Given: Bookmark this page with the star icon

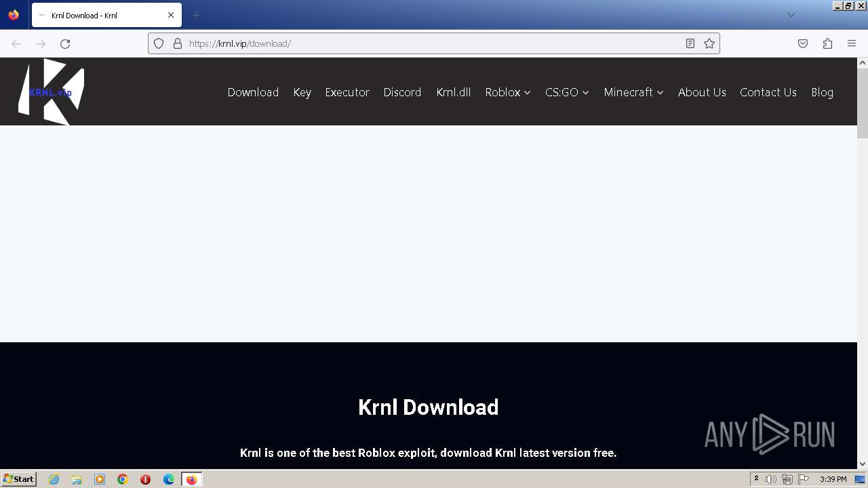Looking at the screenshot, I should point(709,43).
